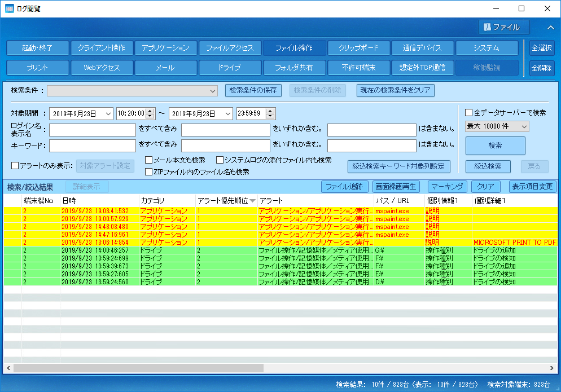This screenshot has height=392, width=561.
Task: Open the ファイル menu button
Action: (504, 27)
